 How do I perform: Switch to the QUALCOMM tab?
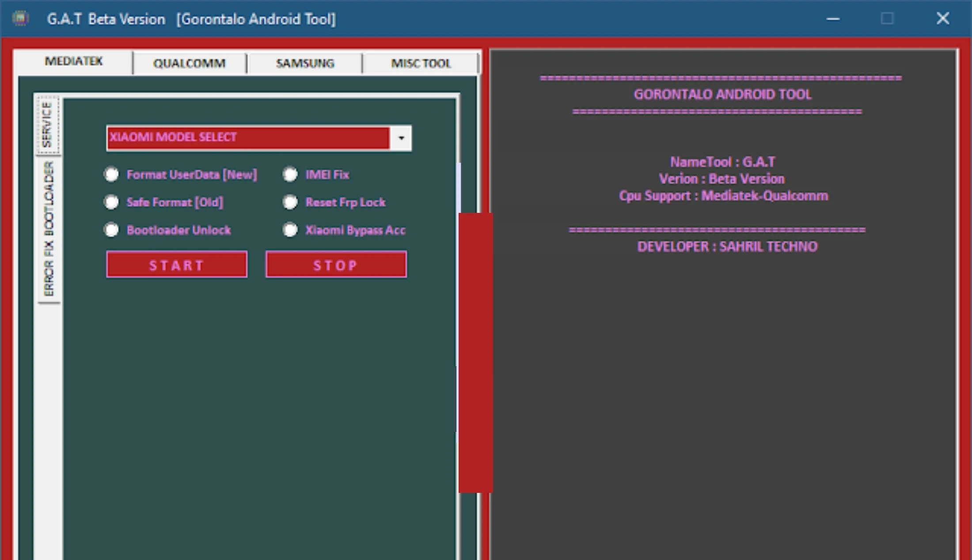coord(189,64)
